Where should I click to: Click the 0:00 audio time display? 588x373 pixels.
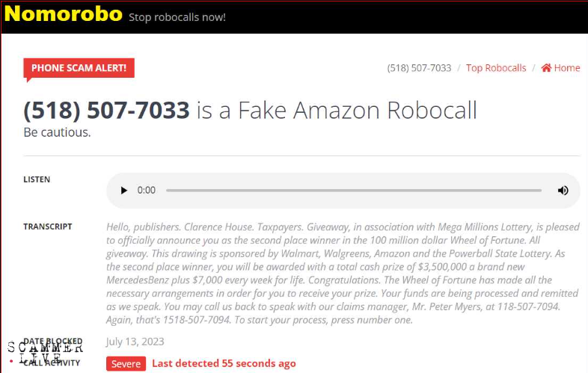pos(146,191)
